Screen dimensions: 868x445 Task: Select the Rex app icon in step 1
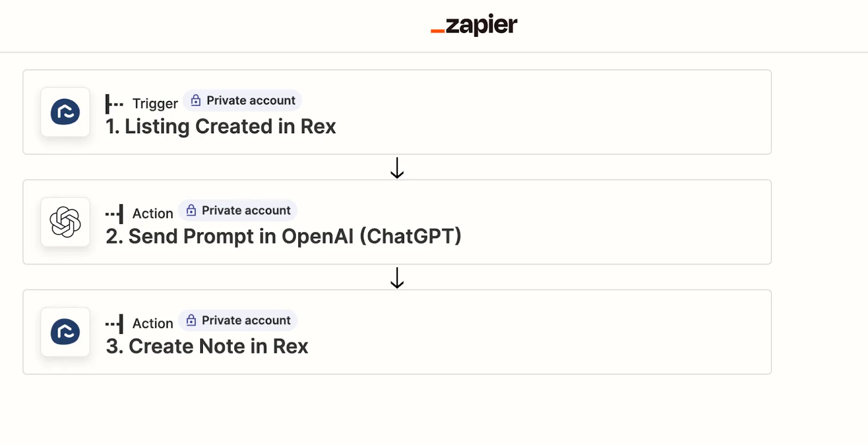[x=65, y=112]
